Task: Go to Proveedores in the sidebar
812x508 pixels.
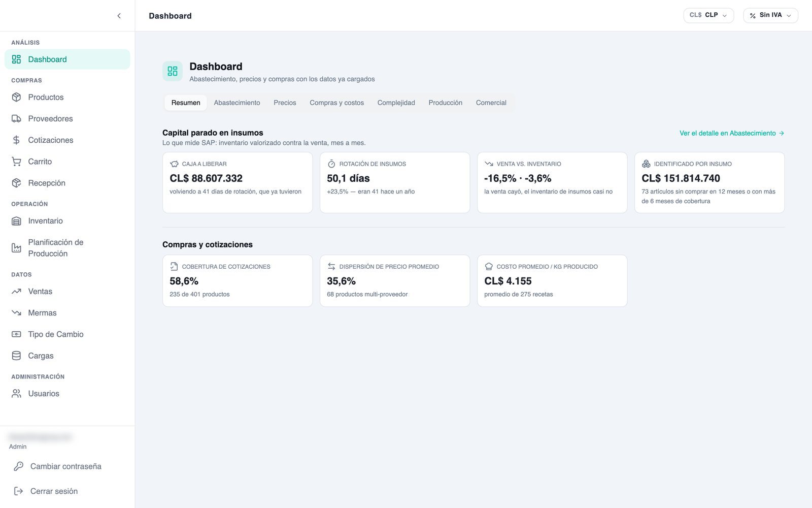Action: coord(67,119)
